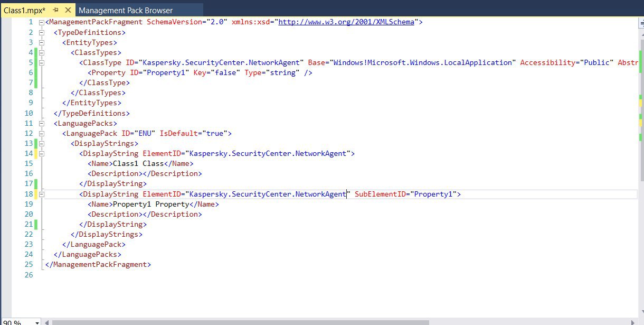The height and width of the screenshot is (325, 644).
Task: Click the Key="false" attribute
Action: [216, 72]
